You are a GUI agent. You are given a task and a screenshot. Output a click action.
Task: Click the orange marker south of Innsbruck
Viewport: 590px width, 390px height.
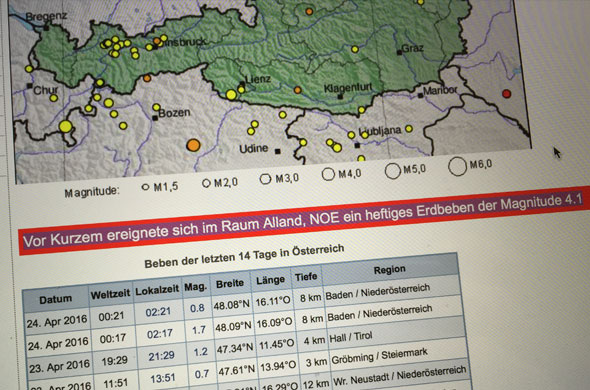[x=147, y=78]
